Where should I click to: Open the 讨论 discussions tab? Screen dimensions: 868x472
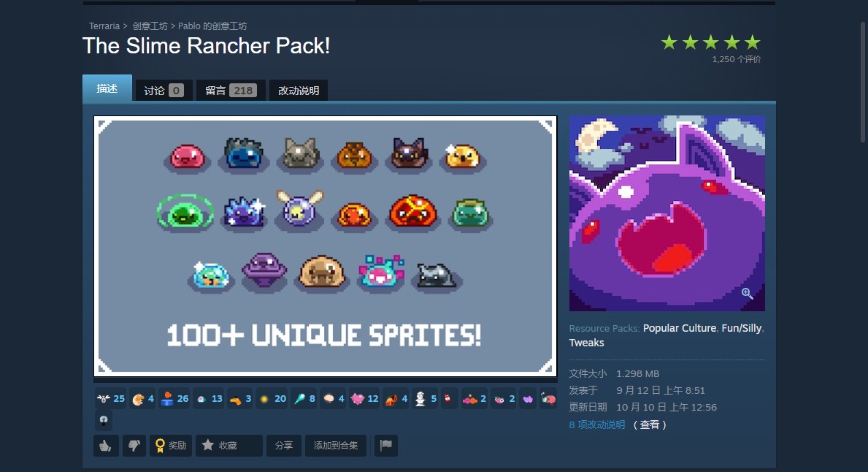coord(164,91)
